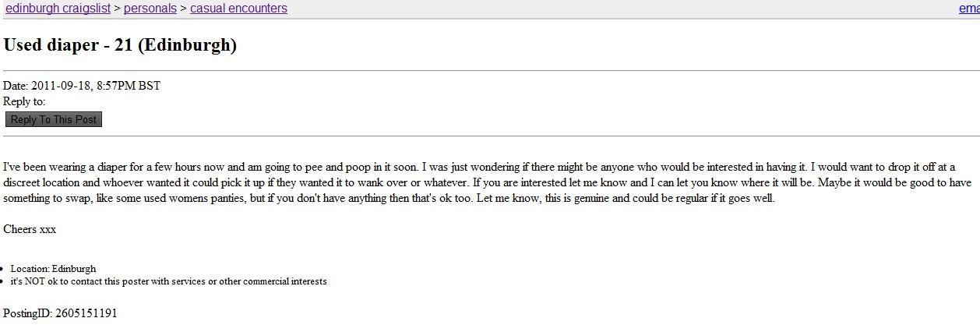980x332 pixels.
Task: Click the separator arrow after personals
Action: pyautogui.click(x=184, y=9)
